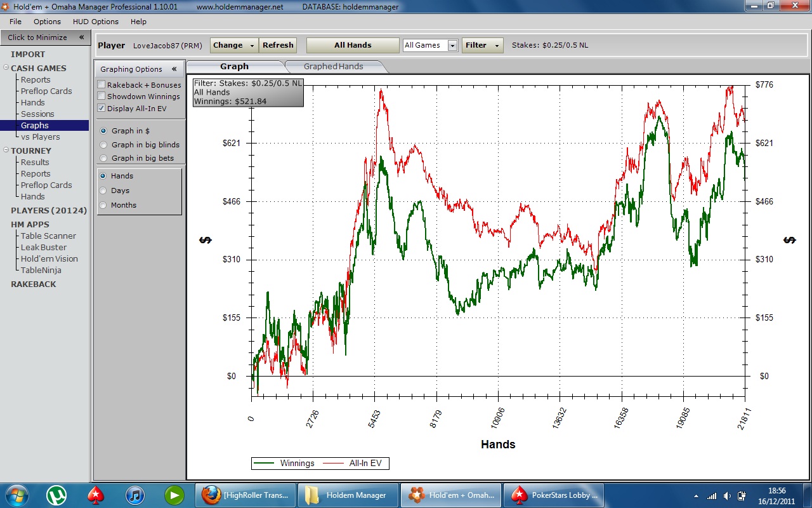Open the Filter dropdown arrow
812x508 pixels.
(x=497, y=46)
